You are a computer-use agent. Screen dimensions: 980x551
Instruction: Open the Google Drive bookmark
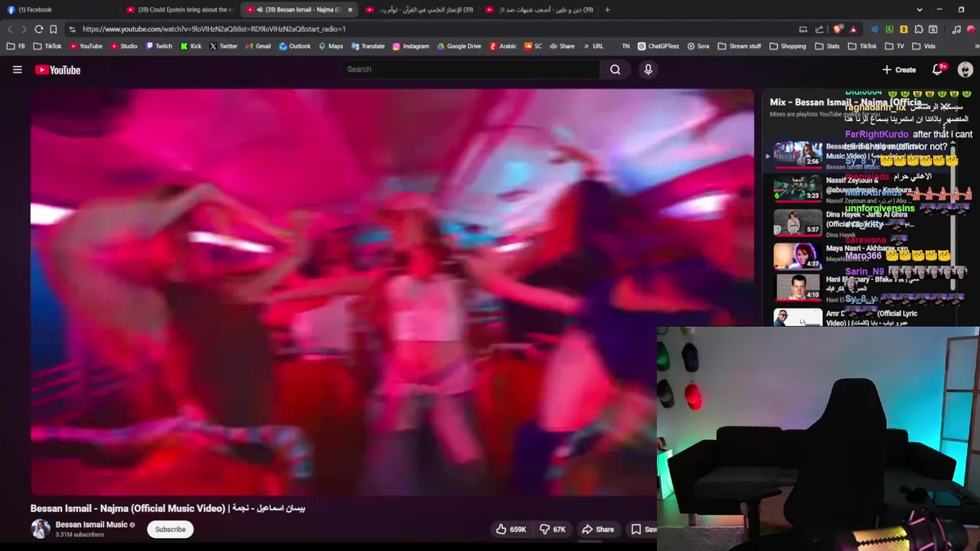[459, 46]
